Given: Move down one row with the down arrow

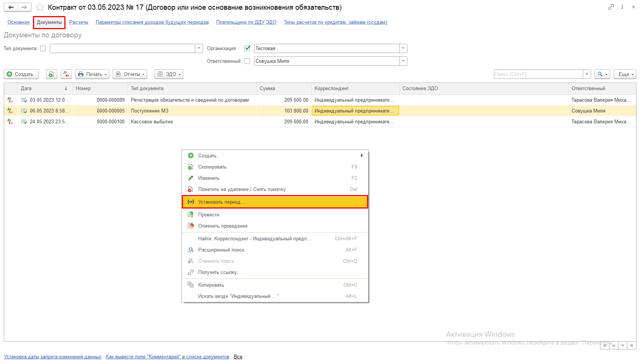Looking at the screenshot, I should pos(623,345).
